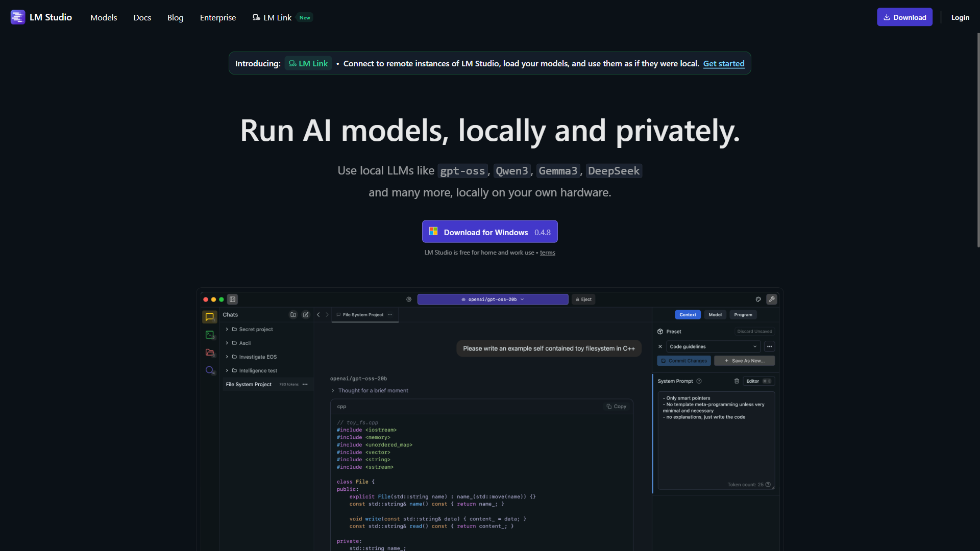Click the LM Link icon in intro banner
Screen dimensions: 980x551
[x=292, y=64]
